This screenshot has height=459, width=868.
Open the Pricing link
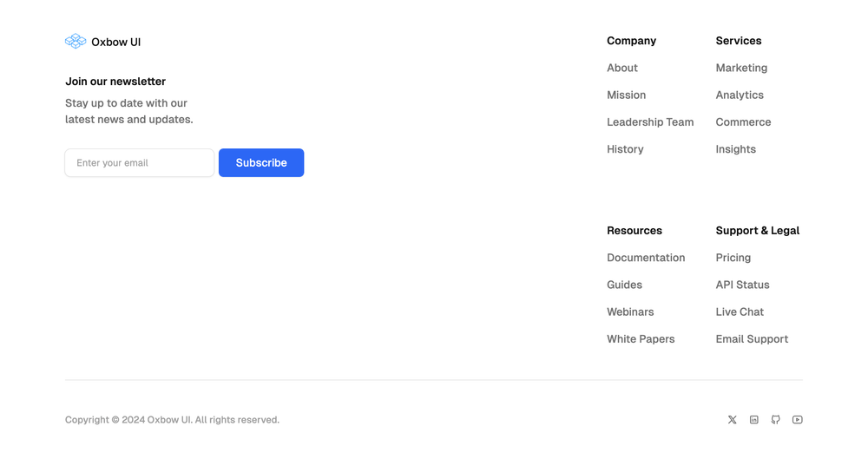733,258
